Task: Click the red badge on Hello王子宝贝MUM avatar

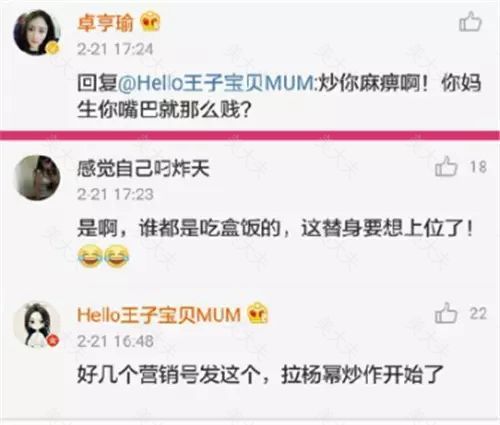Action: tap(53, 341)
